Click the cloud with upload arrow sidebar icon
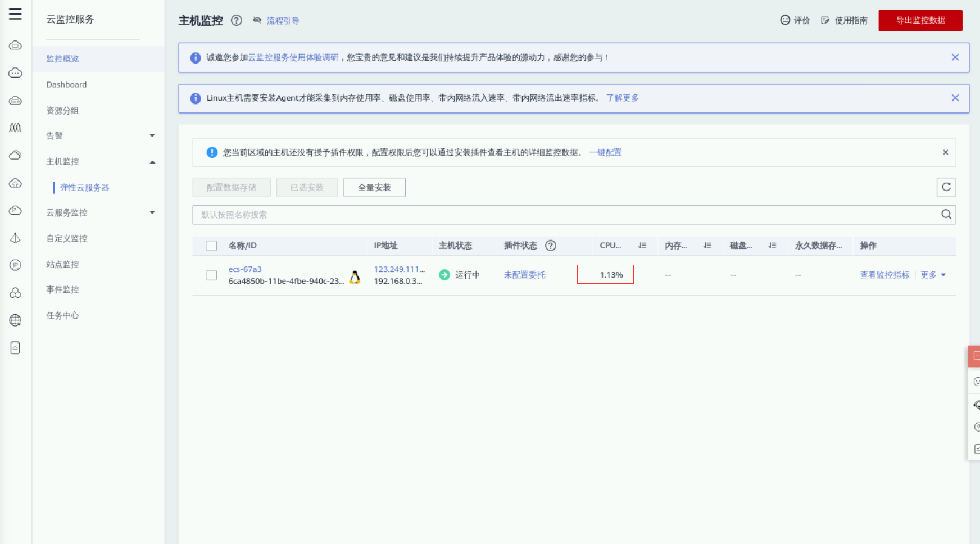The width and height of the screenshot is (980, 544). point(15,183)
